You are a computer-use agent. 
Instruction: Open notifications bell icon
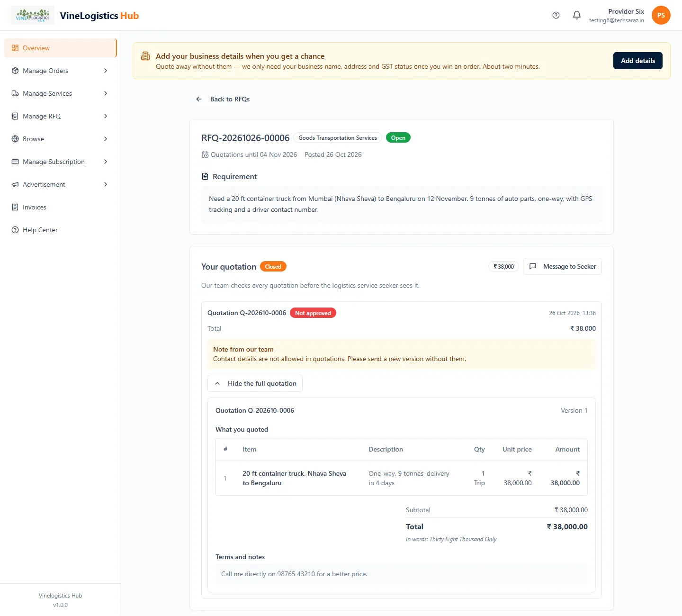coord(577,15)
